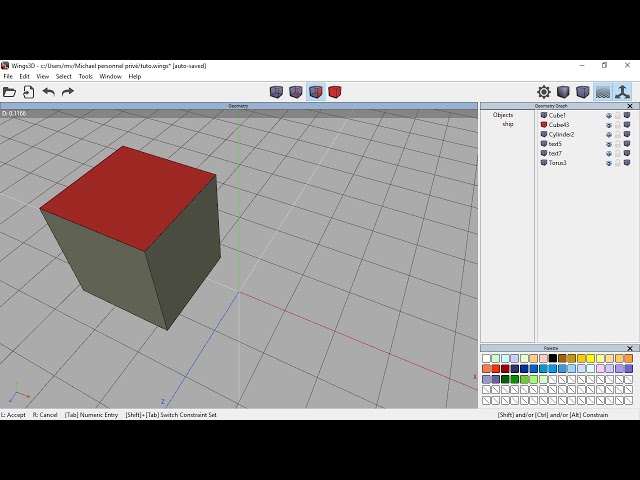The image size is (640, 480).
Task: Switch to body selection mode (red cube)
Action: coord(335,92)
